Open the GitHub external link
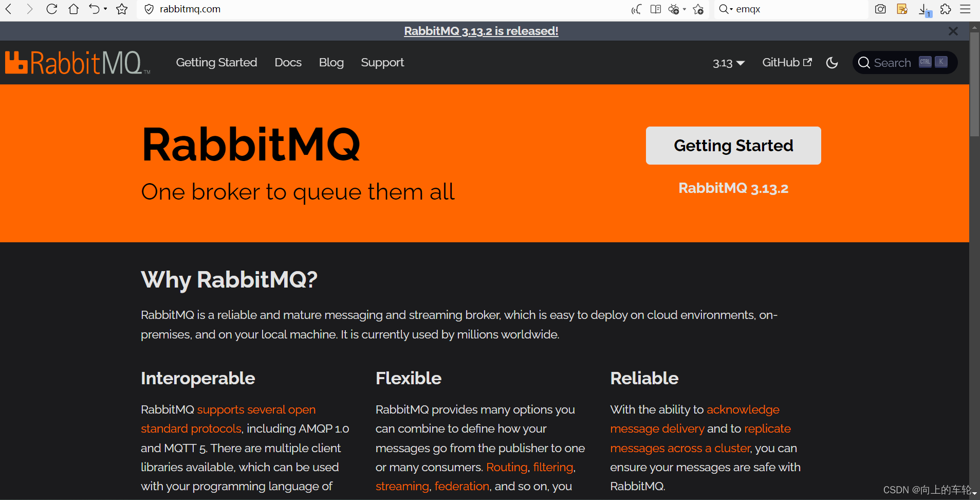The height and width of the screenshot is (500, 980). point(787,62)
